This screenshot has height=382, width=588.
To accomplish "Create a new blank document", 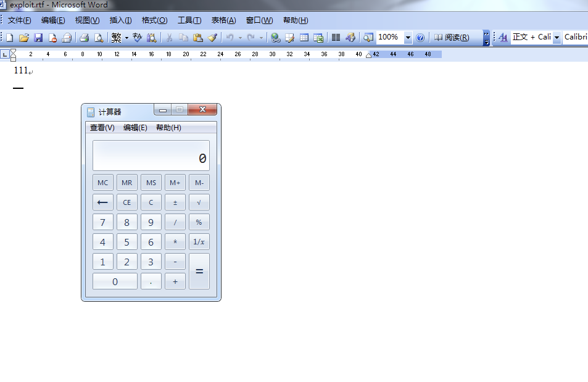I will click(x=10, y=38).
